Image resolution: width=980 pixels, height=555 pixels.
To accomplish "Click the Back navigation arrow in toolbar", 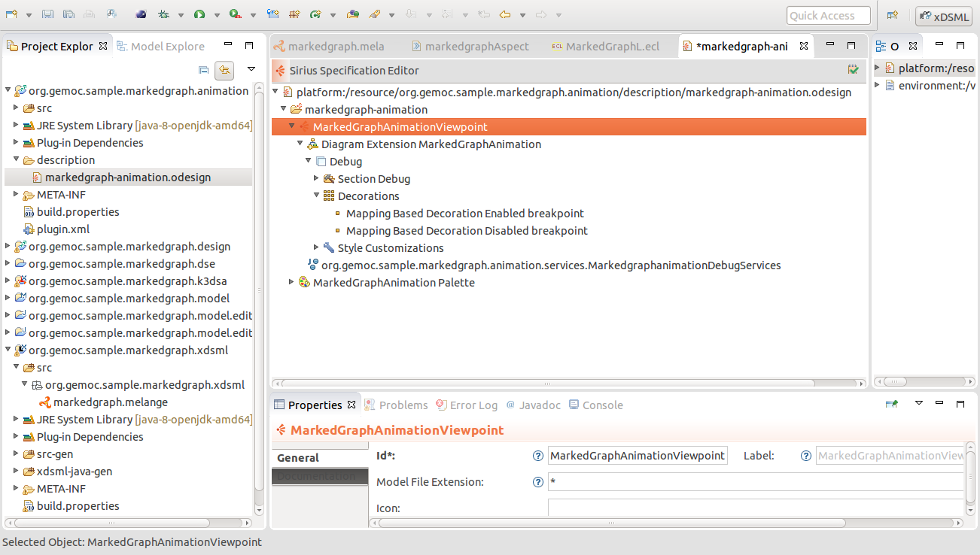I will [506, 14].
